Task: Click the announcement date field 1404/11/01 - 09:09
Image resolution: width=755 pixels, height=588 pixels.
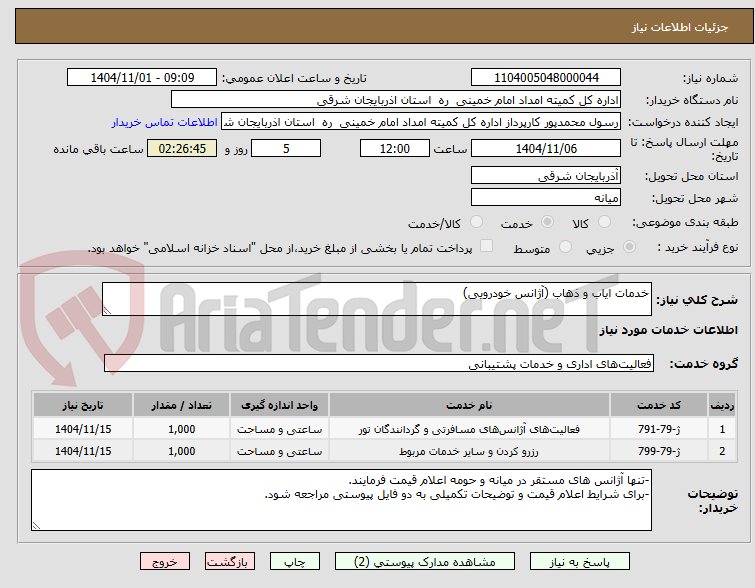Action: click(x=142, y=78)
